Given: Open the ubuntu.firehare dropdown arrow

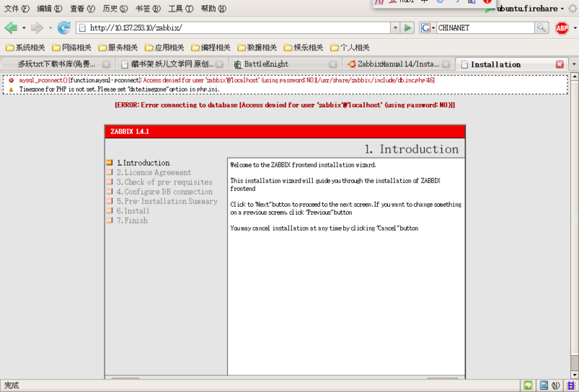Looking at the screenshot, I should pyautogui.click(x=562, y=9).
